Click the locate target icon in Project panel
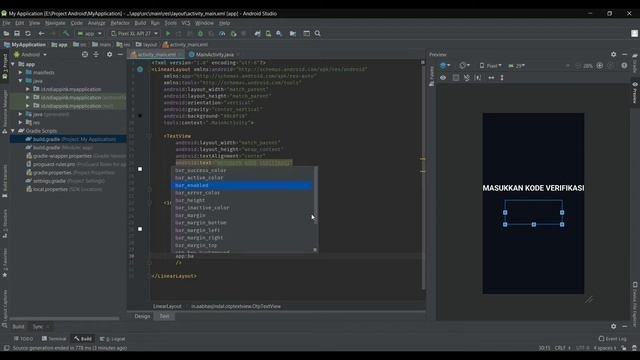Screen dimensions: 640x360 (84, 54)
